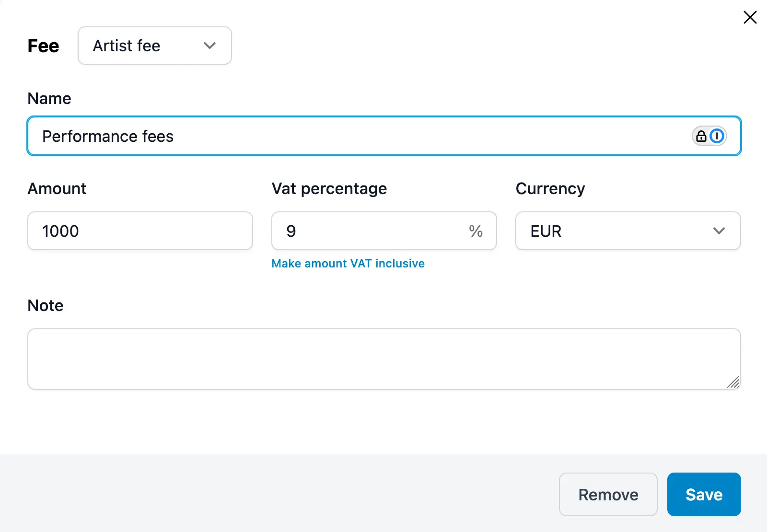Viewport: 767px width, 532px height.
Task: Remove this performance fee entry
Action: (608, 494)
